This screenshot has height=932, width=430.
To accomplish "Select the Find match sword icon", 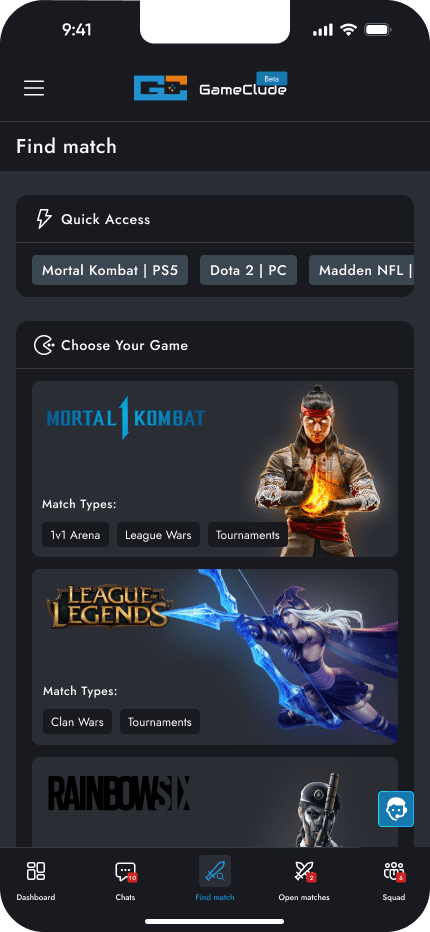I will pyautogui.click(x=215, y=871).
